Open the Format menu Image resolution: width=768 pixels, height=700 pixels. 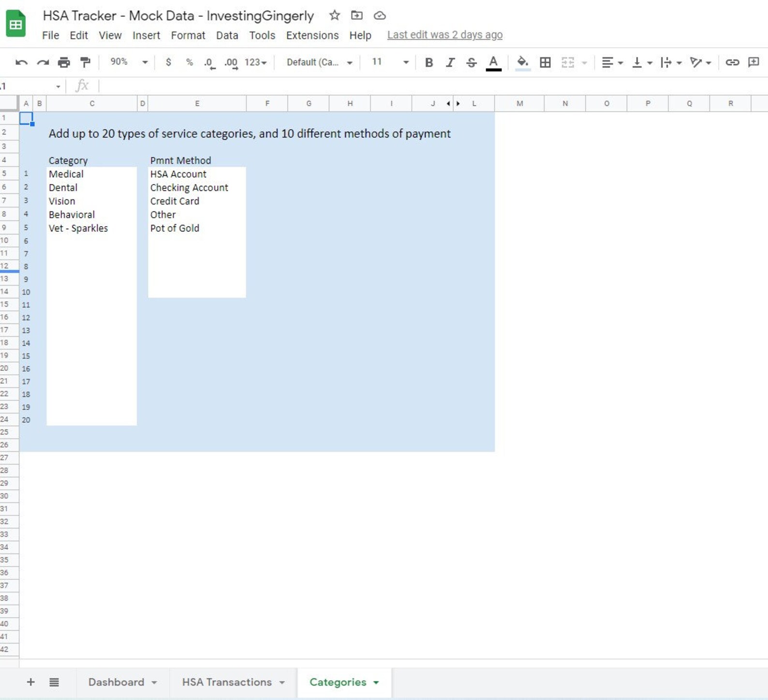click(x=188, y=35)
